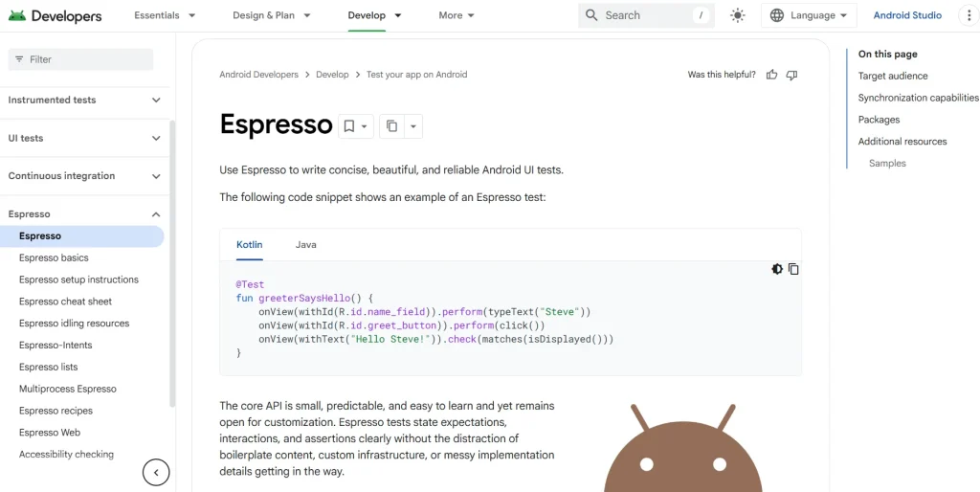Click the thumbs up helpful icon
This screenshot has height=492, width=980.
pos(772,75)
